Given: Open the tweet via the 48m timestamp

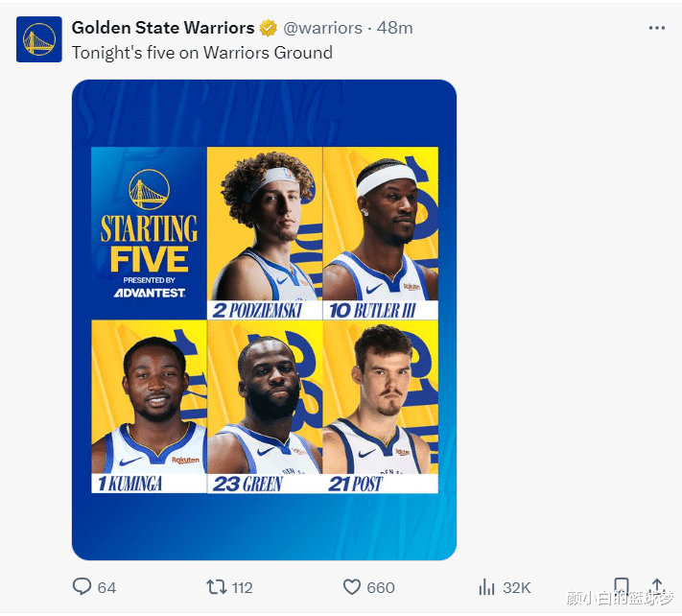Looking at the screenshot, I should point(394,28).
